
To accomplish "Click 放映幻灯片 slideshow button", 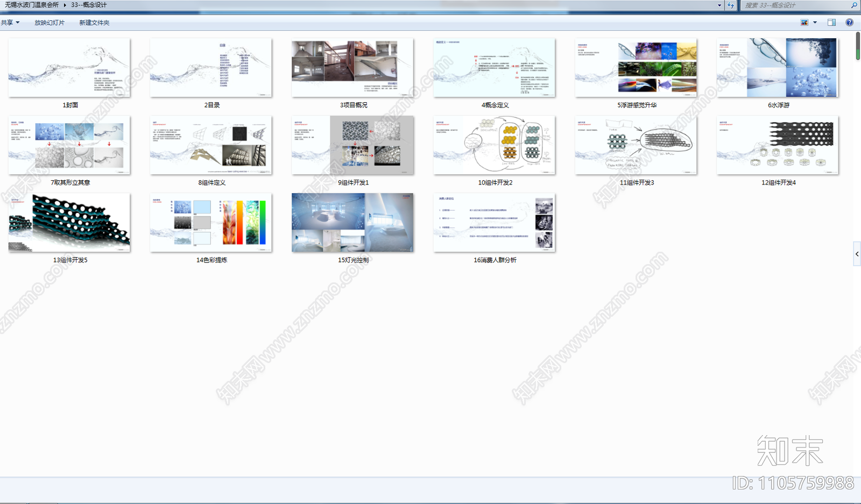I will [50, 23].
